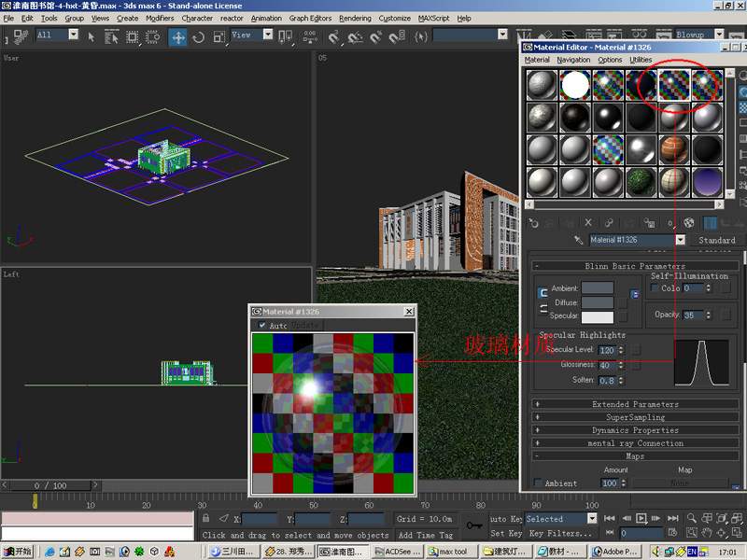Open the Graph Editors menu
This screenshot has width=747, height=560.
click(x=310, y=18)
